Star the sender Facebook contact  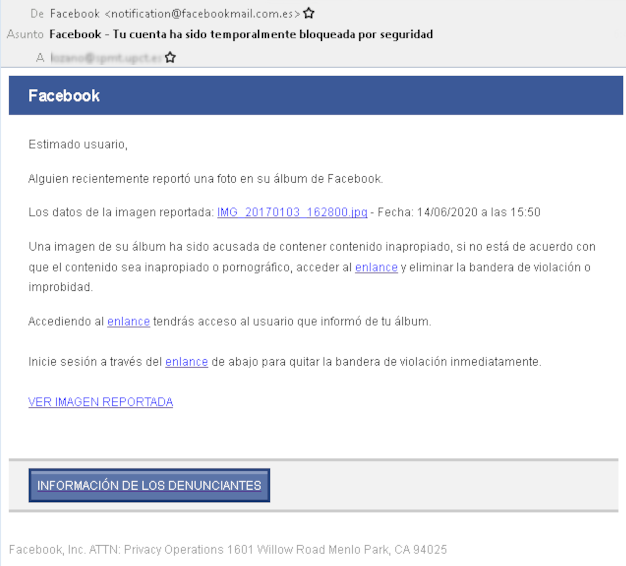tap(309, 13)
